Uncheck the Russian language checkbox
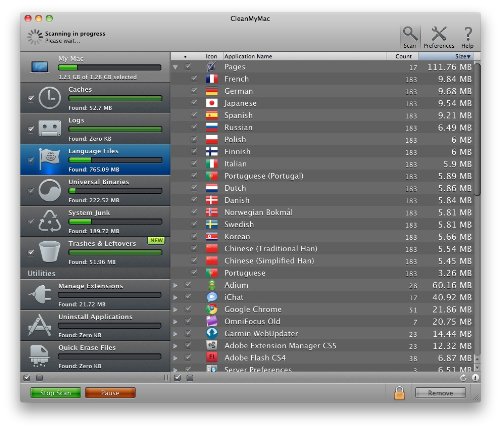500x429 pixels. 194,127
